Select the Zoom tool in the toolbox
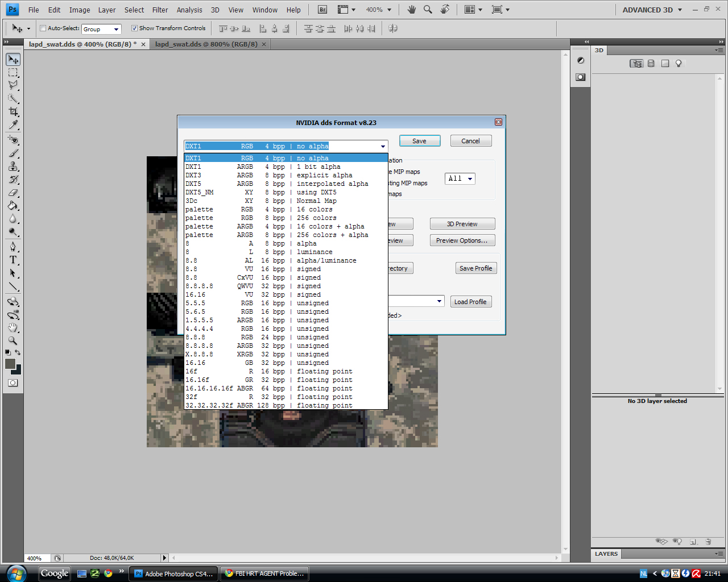Image resolution: width=728 pixels, height=582 pixels. 13,341
